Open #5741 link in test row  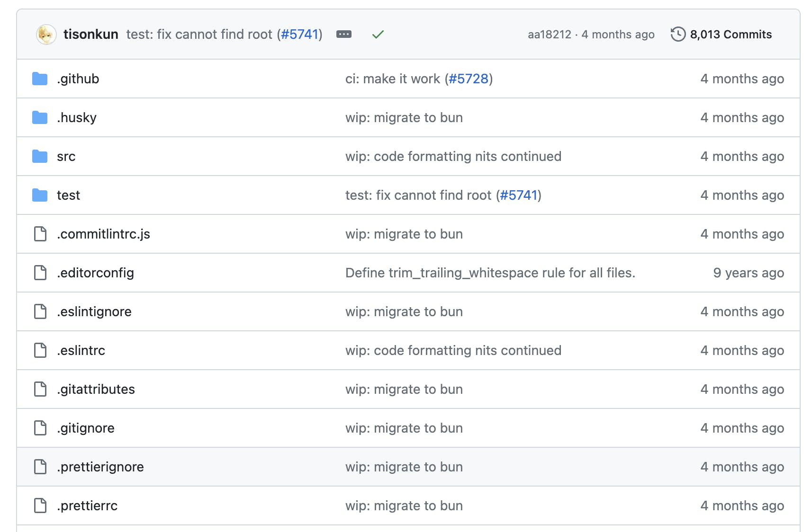pos(519,195)
